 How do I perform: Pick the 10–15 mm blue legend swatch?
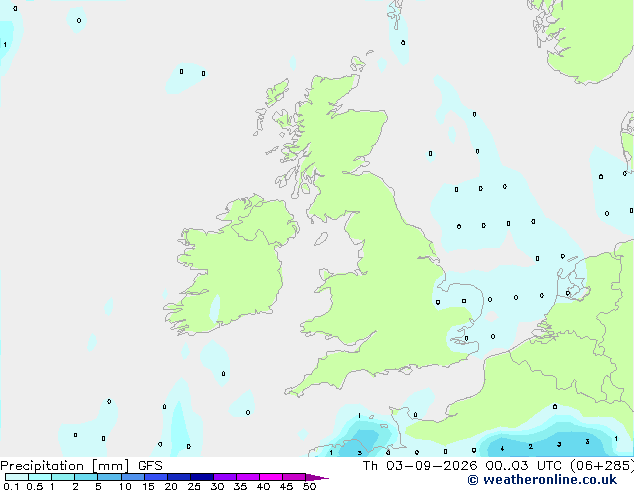coord(133,477)
